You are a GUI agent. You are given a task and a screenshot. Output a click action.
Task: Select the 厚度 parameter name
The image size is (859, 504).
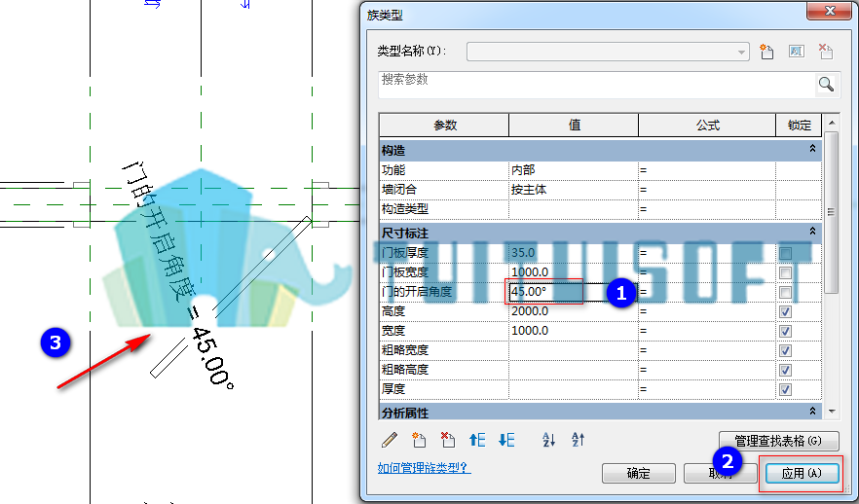point(392,389)
